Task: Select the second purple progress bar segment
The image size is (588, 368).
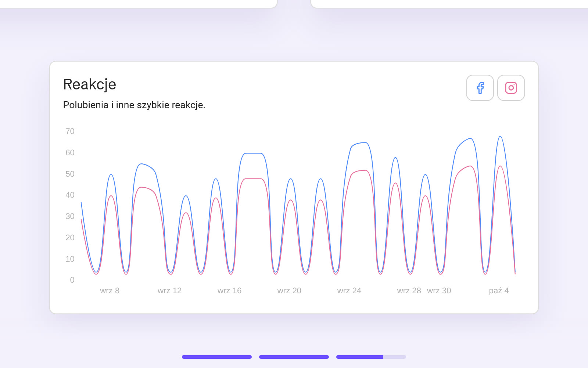Action: pyautogui.click(x=294, y=357)
